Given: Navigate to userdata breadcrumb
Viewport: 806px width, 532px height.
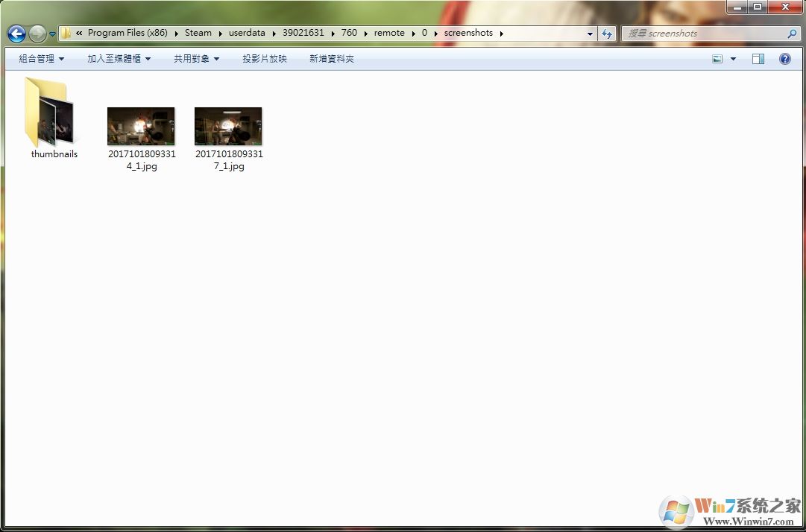Looking at the screenshot, I should 247,33.
